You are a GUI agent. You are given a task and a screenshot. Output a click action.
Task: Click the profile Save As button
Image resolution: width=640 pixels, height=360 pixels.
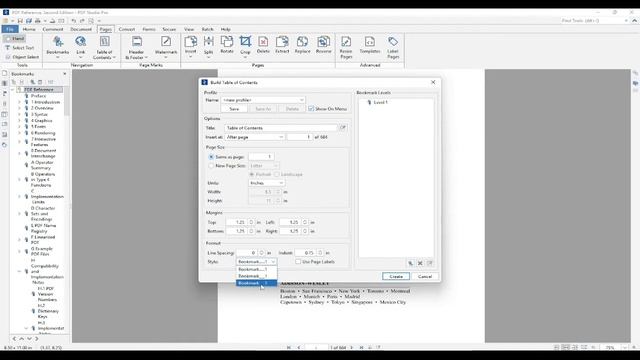pyautogui.click(x=263, y=109)
